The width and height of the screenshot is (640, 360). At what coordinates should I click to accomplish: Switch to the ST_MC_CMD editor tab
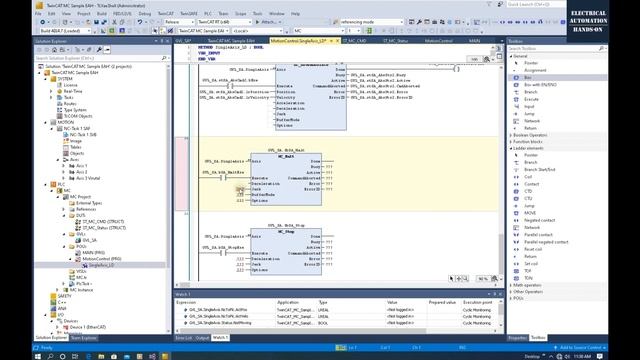click(x=354, y=41)
